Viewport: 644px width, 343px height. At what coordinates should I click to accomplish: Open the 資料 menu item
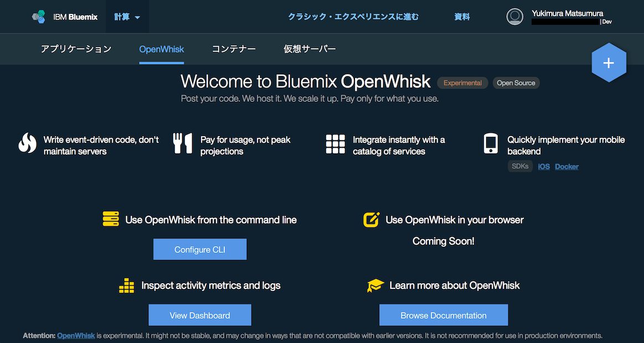tap(462, 17)
